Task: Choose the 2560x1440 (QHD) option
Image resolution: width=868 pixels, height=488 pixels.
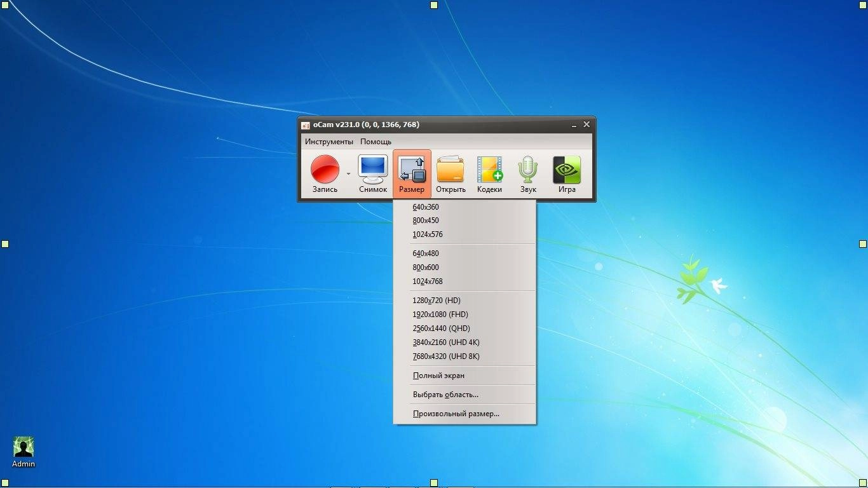Action: click(465, 329)
